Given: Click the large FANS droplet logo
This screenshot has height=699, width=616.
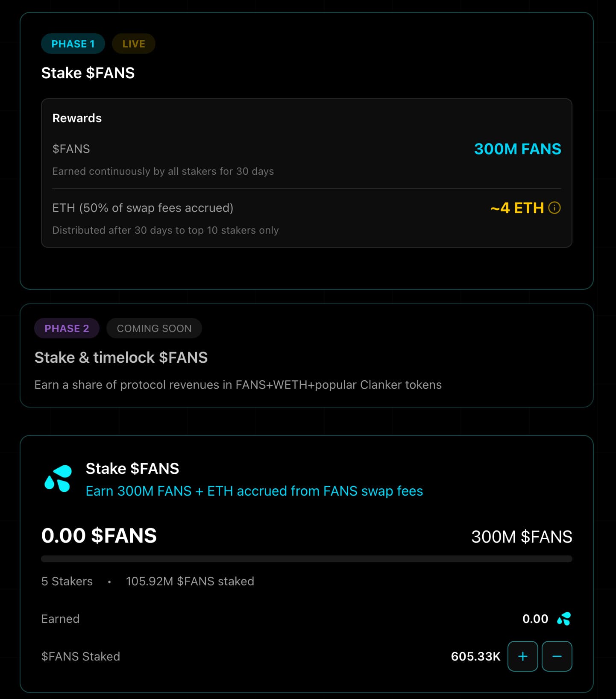Looking at the screenshot, I should pyautogui.click(x=59, y=479).
